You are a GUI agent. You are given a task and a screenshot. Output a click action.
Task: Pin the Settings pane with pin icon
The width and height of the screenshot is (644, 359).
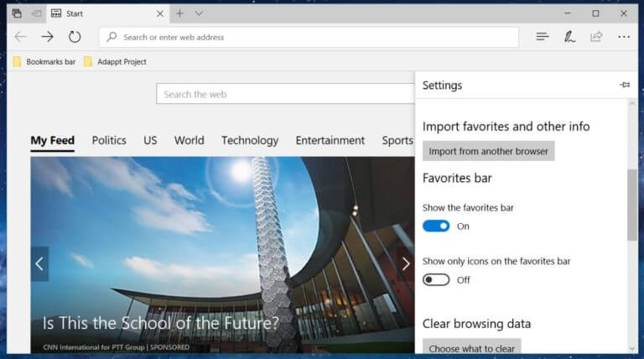tap(624, 85)
